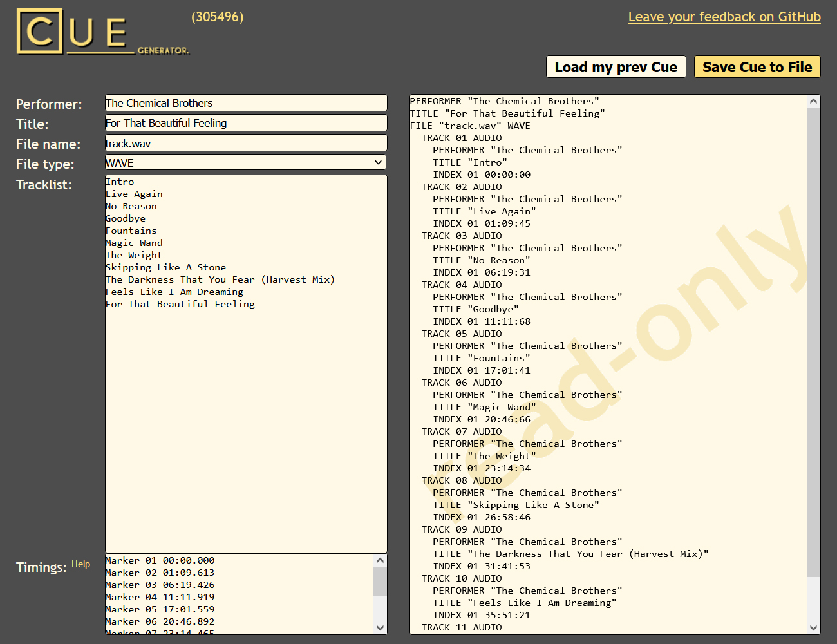Click 'For That Beautiful Feeling' tracklist line
The height and width of the screenshot is (644, 837).
click(x=180, y=304)
